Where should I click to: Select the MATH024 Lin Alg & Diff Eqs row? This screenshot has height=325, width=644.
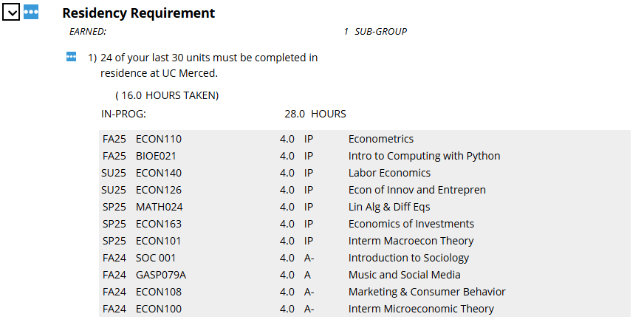[365, 207]
